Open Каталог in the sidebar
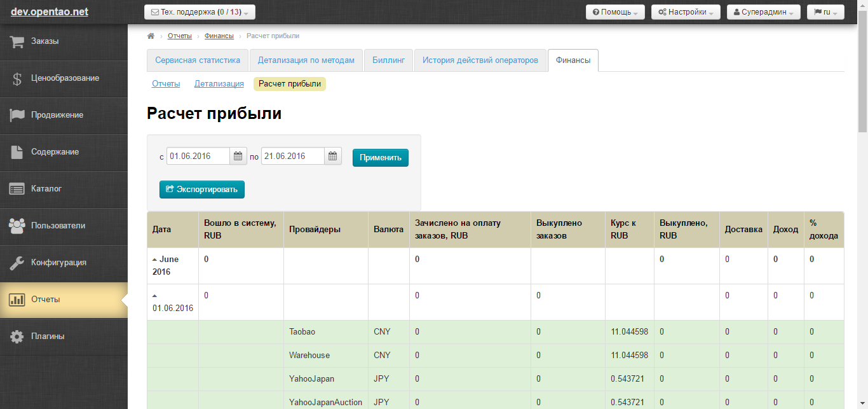Viewport: 868px width, 409px height. [64, 189]
